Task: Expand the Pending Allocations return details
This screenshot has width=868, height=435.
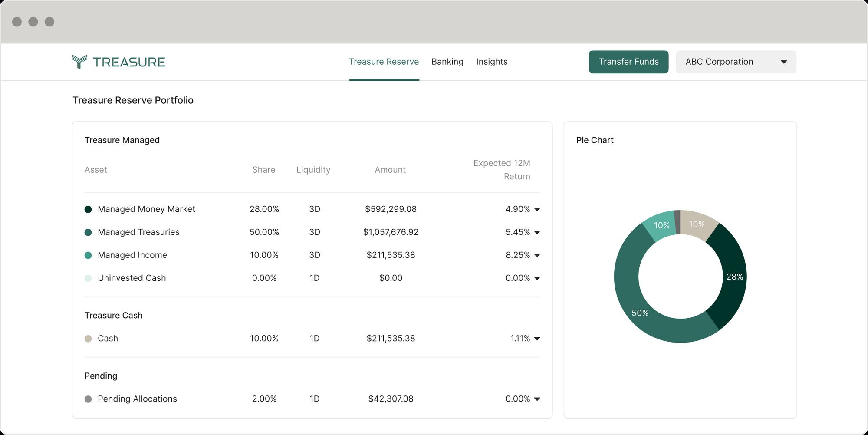Action: pos(537,399)
